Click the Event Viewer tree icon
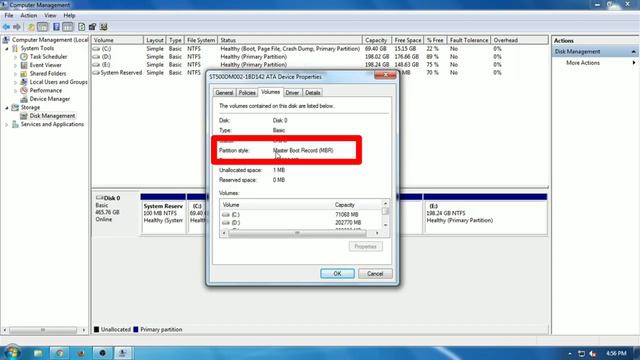 tap(24, 65)
